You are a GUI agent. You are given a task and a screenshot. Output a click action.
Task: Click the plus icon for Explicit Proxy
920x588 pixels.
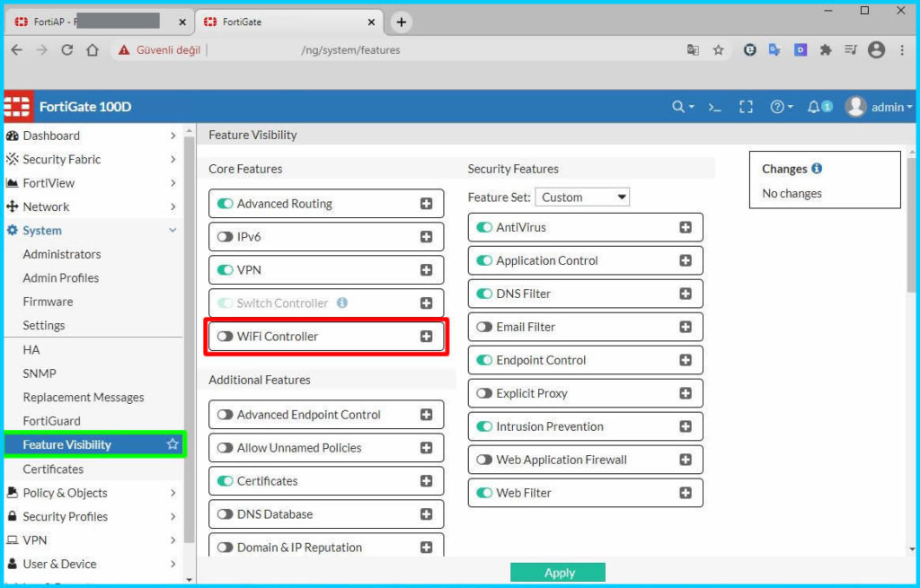coord(686,393)
